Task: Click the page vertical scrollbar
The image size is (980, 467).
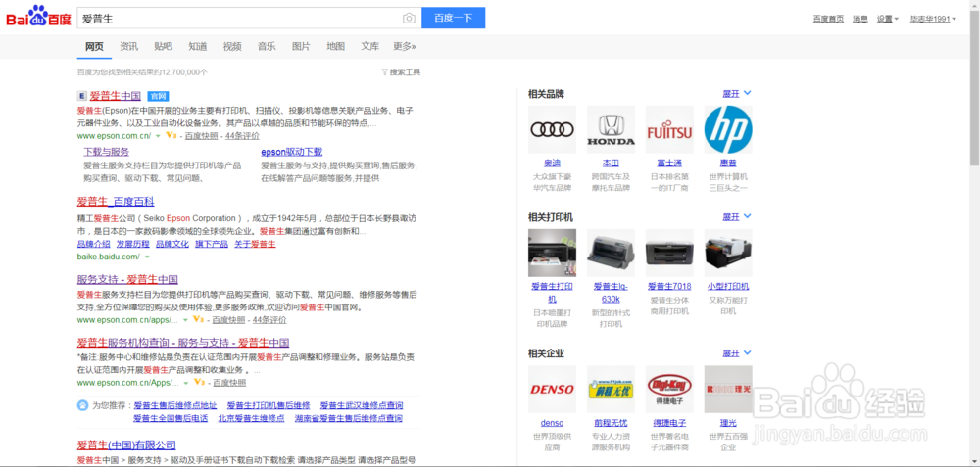Action: [x=974, y=87]
